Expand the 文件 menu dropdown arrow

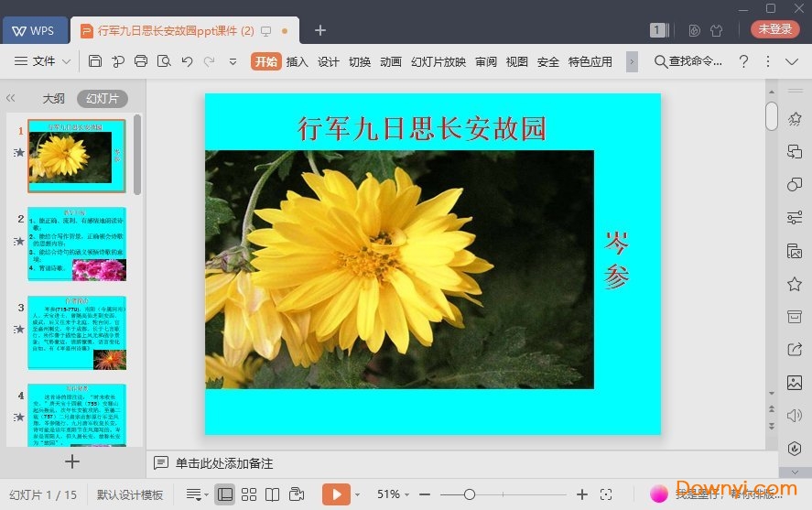[66, 61]
